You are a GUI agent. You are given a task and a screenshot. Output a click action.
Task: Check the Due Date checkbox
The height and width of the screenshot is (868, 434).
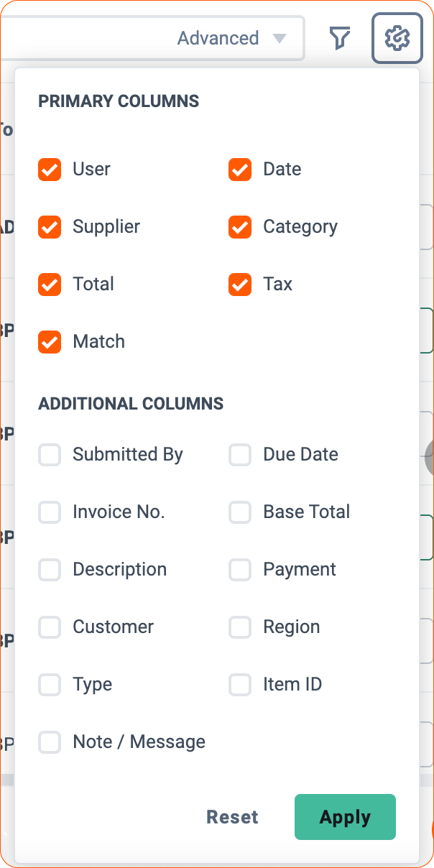coord(240,455)
